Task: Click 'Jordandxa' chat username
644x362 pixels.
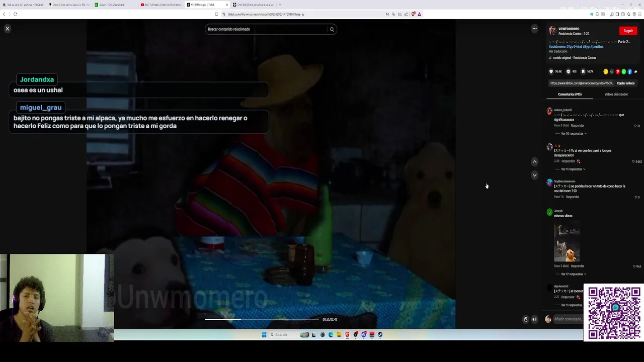Action: [37, 79]
